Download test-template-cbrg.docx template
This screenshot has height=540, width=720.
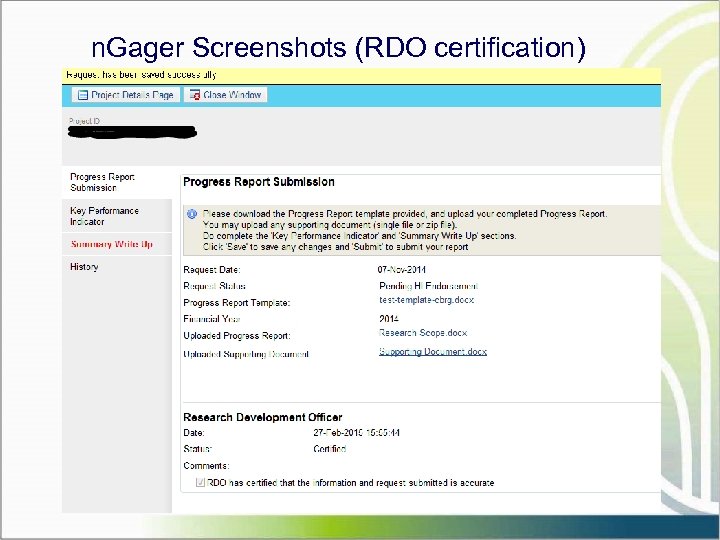pyautogui.click(x=427, y=300)
